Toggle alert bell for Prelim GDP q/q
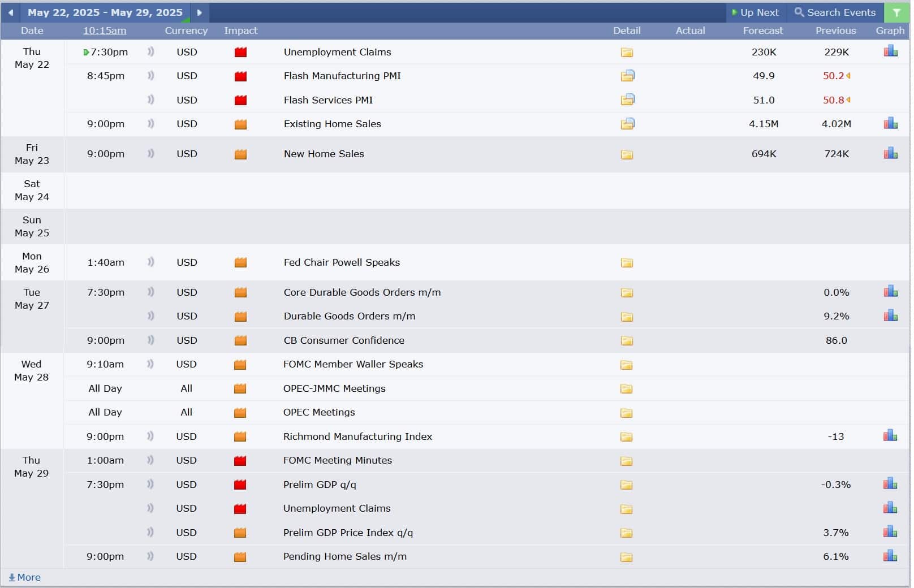The height and width of the screenshot is (588, 914). point(150,485)
